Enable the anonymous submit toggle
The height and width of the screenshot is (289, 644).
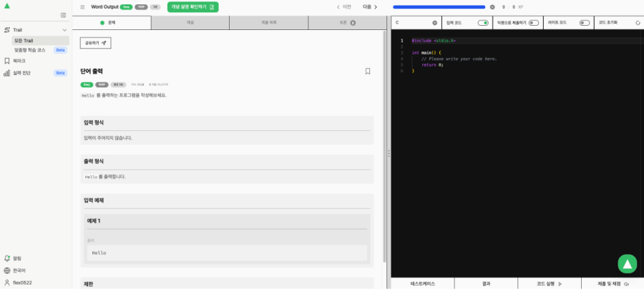pos(534,23)
